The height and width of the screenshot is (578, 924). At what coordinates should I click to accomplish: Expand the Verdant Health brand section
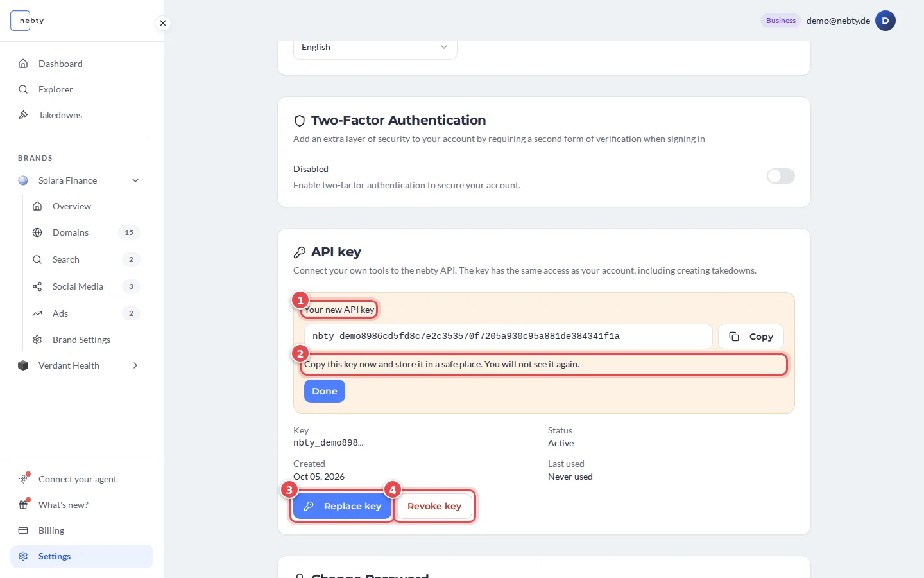(135, 365)
